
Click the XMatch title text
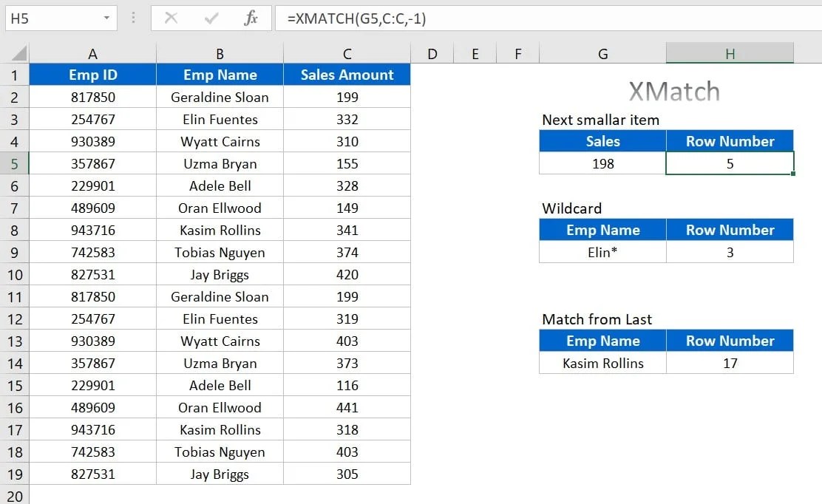673,91
